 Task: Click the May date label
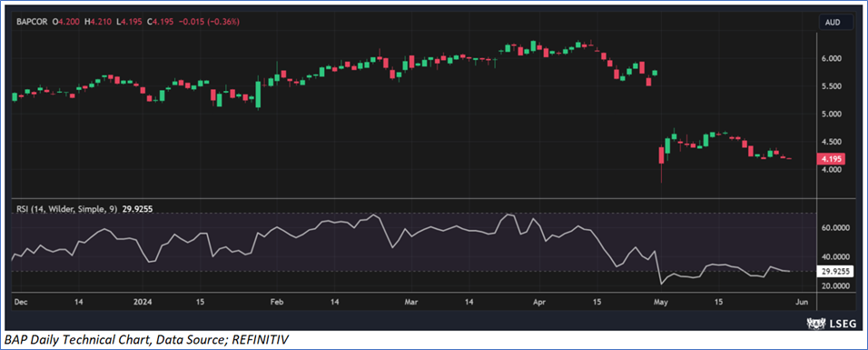(x=662, y=303)
